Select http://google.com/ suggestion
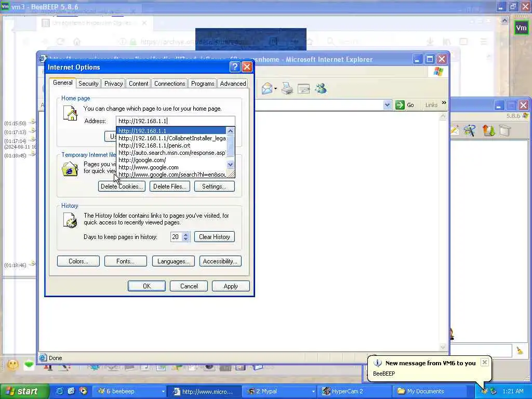 (x=171, y=160)
